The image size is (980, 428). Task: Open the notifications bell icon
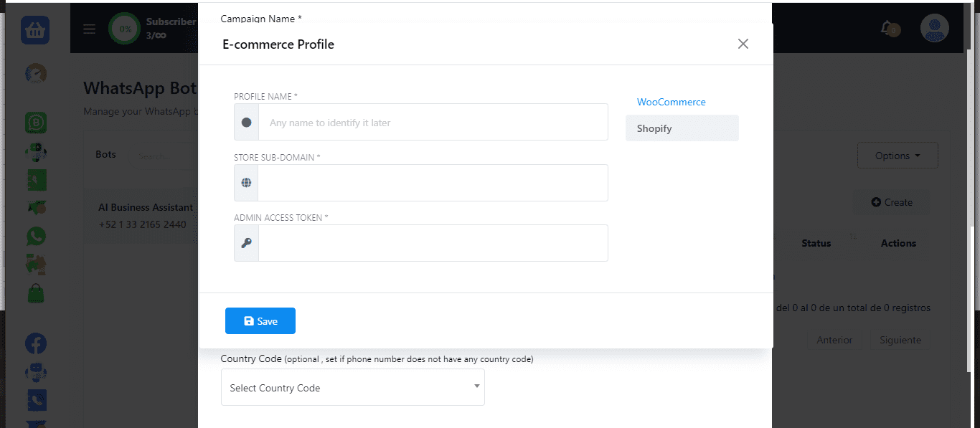[887, 28]
